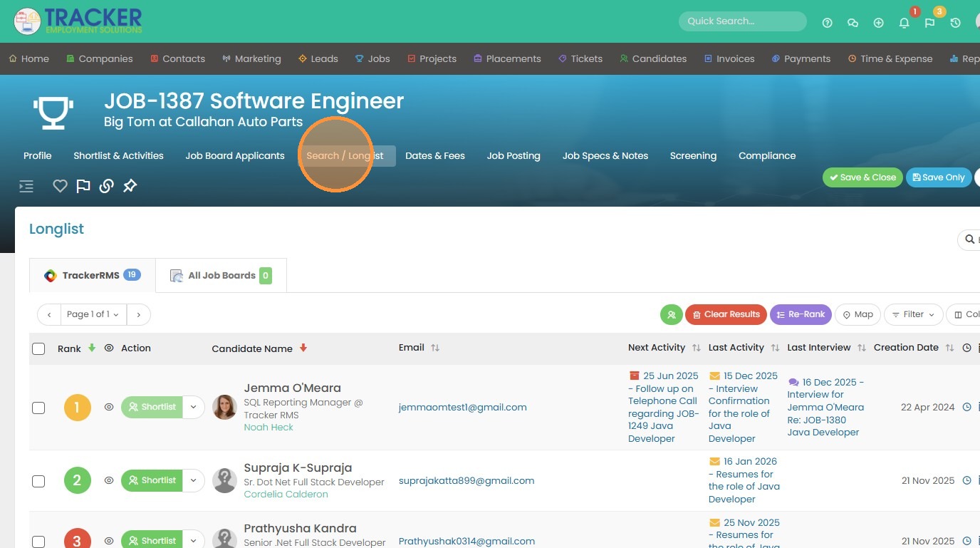Switch to Shortlist & Activities tab

118,155
